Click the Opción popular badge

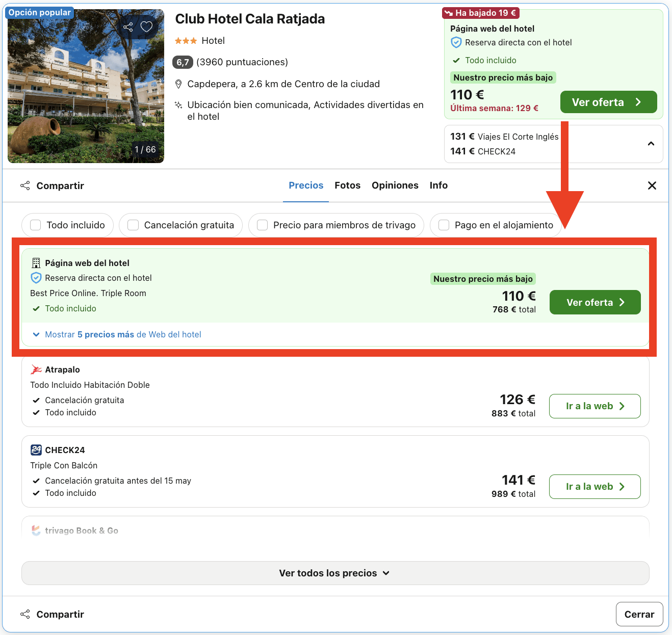click(40, 13)
